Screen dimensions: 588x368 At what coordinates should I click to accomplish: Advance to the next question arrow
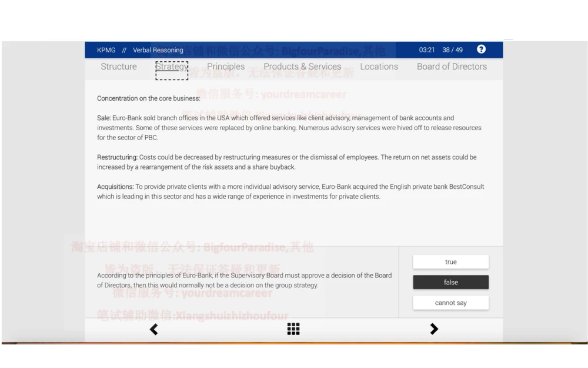coord(434,329)
